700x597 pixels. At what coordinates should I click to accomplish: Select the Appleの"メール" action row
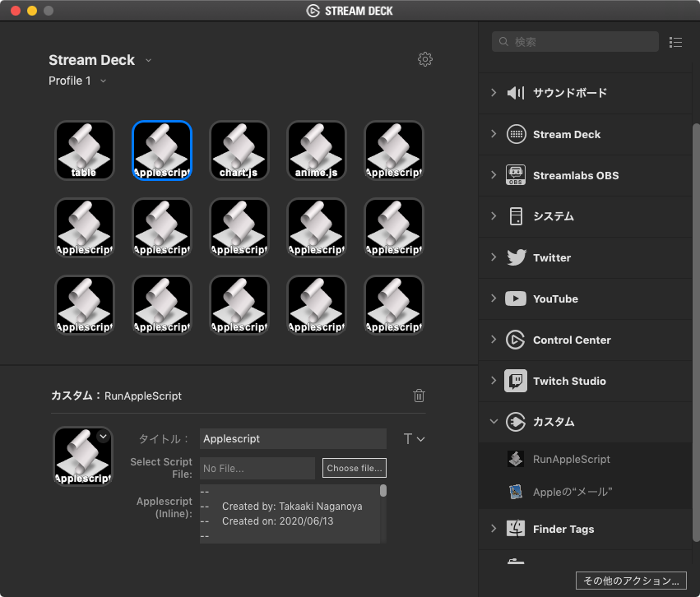click(x=586, y=492)
